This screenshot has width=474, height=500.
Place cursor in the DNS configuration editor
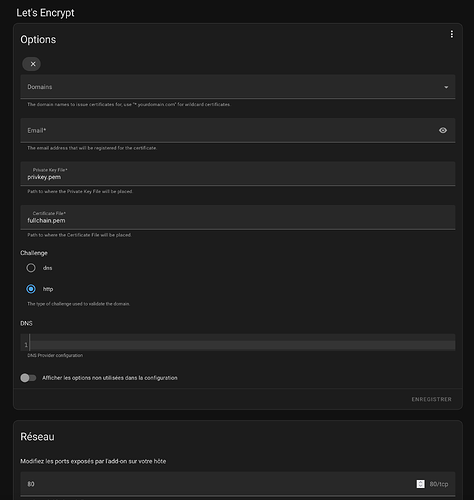point(242,342)
